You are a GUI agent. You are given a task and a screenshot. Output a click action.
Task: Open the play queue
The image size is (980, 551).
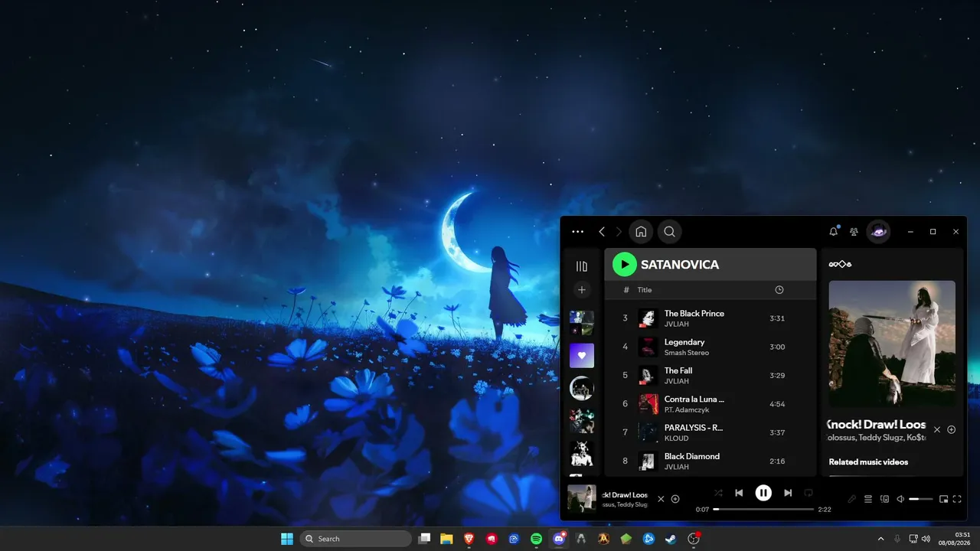[x=868, y=499]
